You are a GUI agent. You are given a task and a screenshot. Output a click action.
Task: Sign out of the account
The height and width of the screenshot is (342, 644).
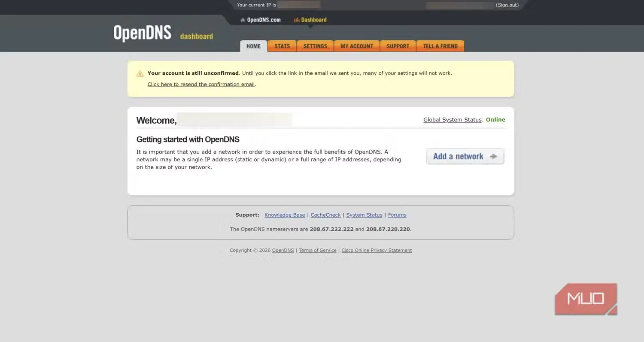pos(507,5)
